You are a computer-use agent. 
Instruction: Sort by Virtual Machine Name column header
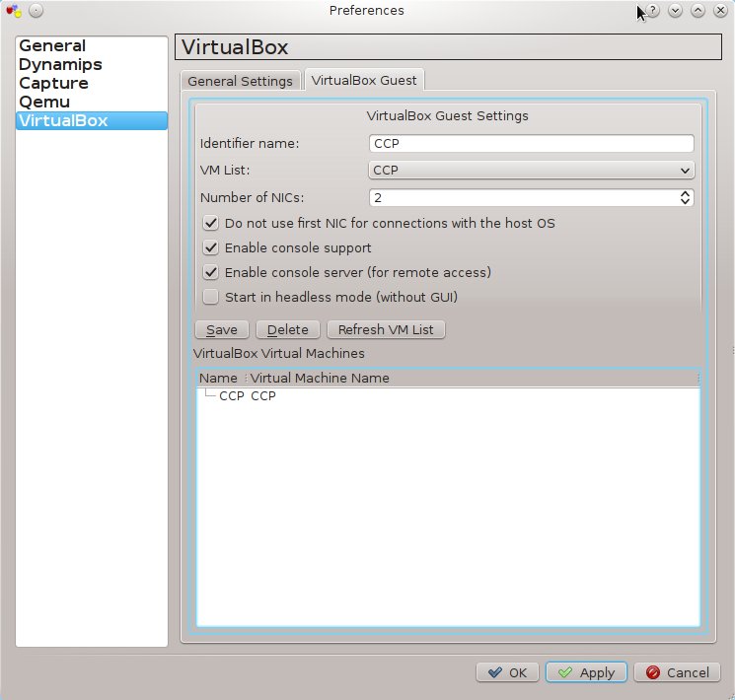click(x=473, y=379)
